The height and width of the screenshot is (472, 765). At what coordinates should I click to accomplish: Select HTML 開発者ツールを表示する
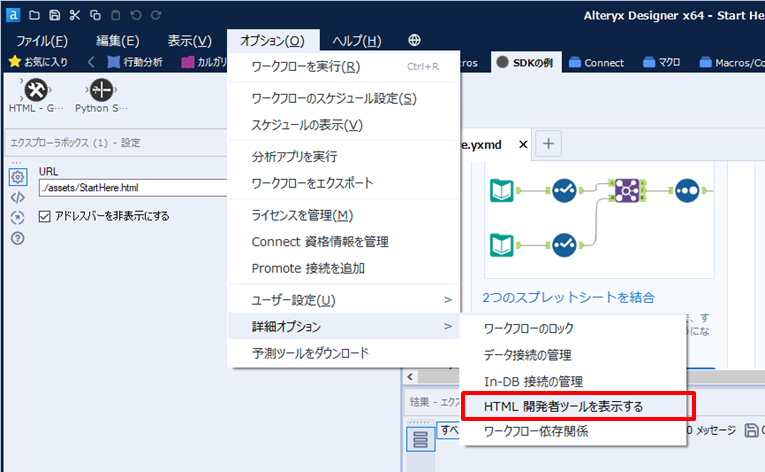tap(573, 406)
